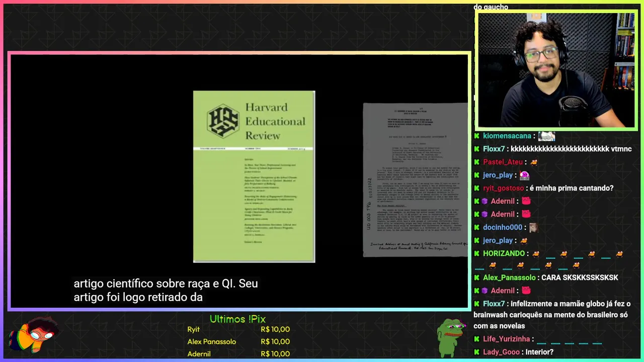Screen dimensions: 644x362
Task: Click the message 'é minha prima cantando?'
Action: pos(571,188)
